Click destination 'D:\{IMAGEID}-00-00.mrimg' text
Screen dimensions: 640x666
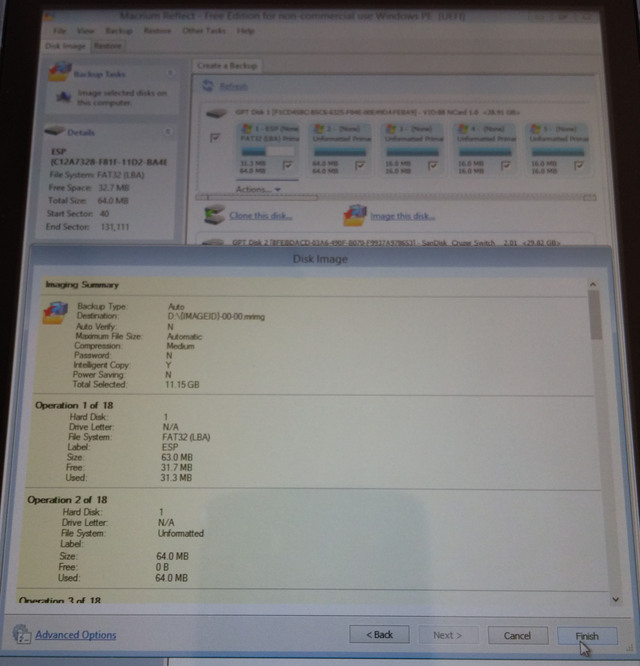click(216, 316)
